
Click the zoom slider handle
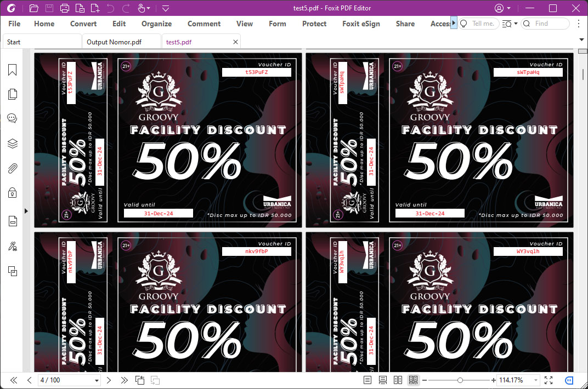coord(460,380)
